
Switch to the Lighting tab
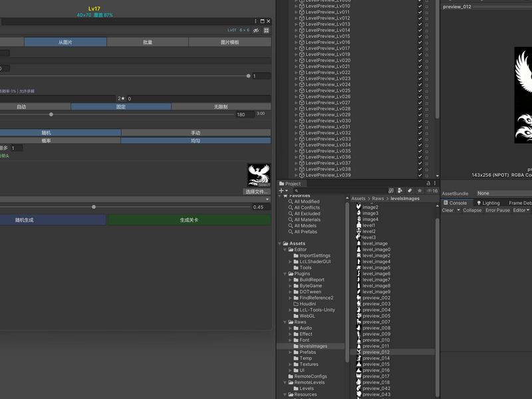(488, 203)
